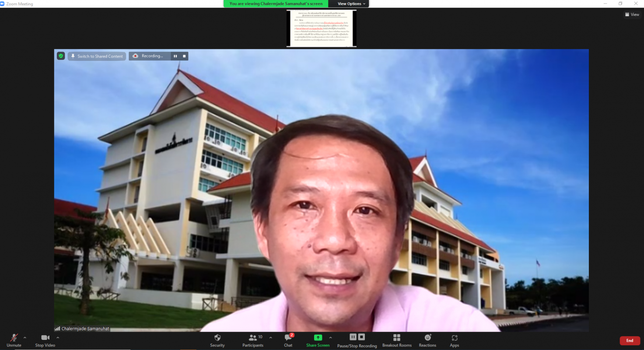Click Switch to Shared Content
This screenshot has width=644, height=350.
(97, 56)
